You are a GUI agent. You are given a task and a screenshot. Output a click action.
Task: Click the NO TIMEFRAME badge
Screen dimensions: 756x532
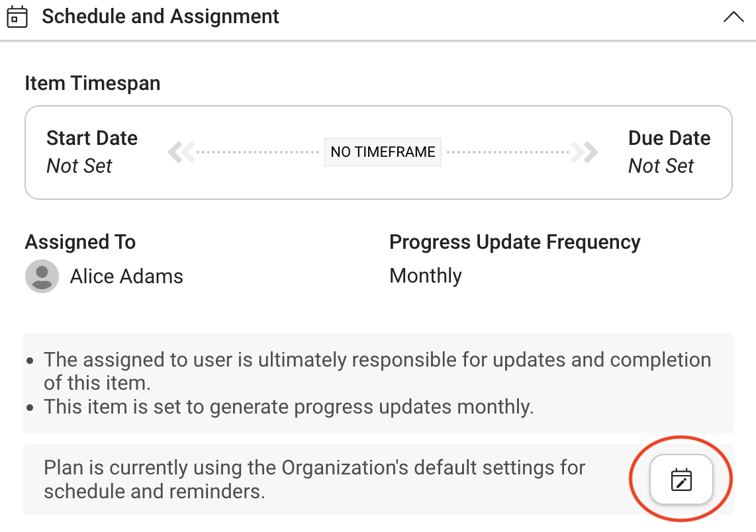[x=382, y=152]
